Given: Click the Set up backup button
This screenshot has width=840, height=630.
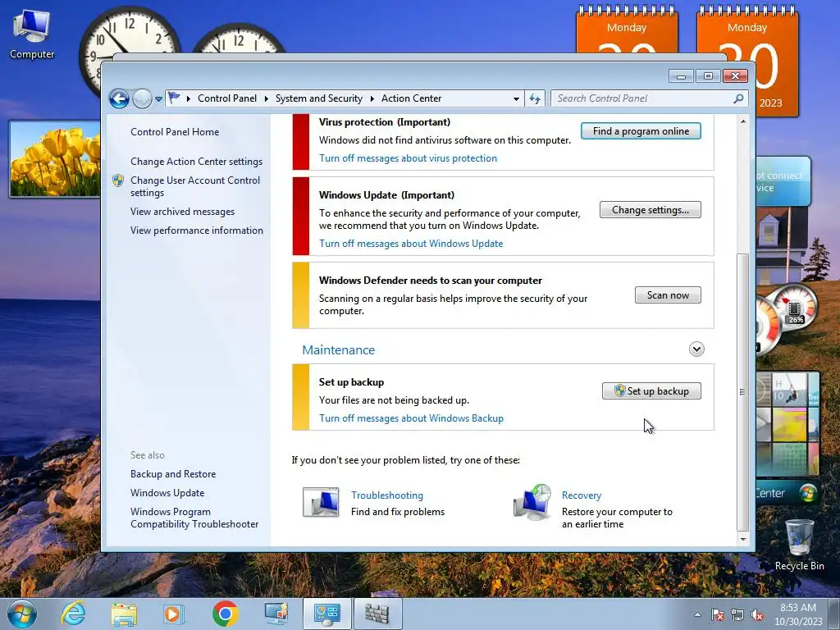Looking at the screenshot, I should point(651,391).
